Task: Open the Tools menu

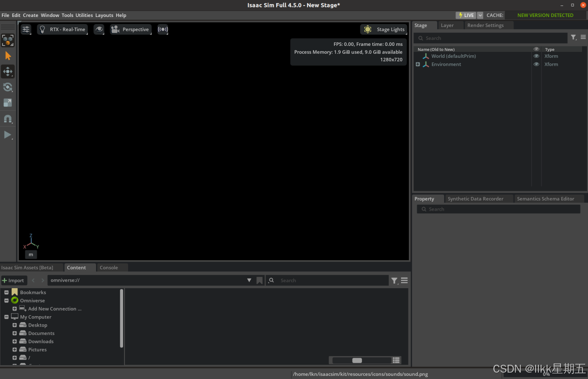Action: (x=68, y=15)
